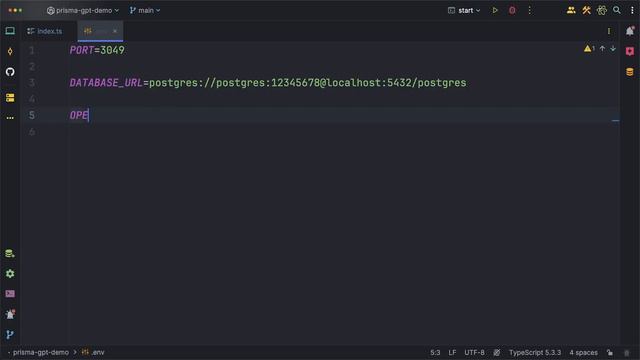Change LF line separator
The image size is (640, 360).
[452, 353]
